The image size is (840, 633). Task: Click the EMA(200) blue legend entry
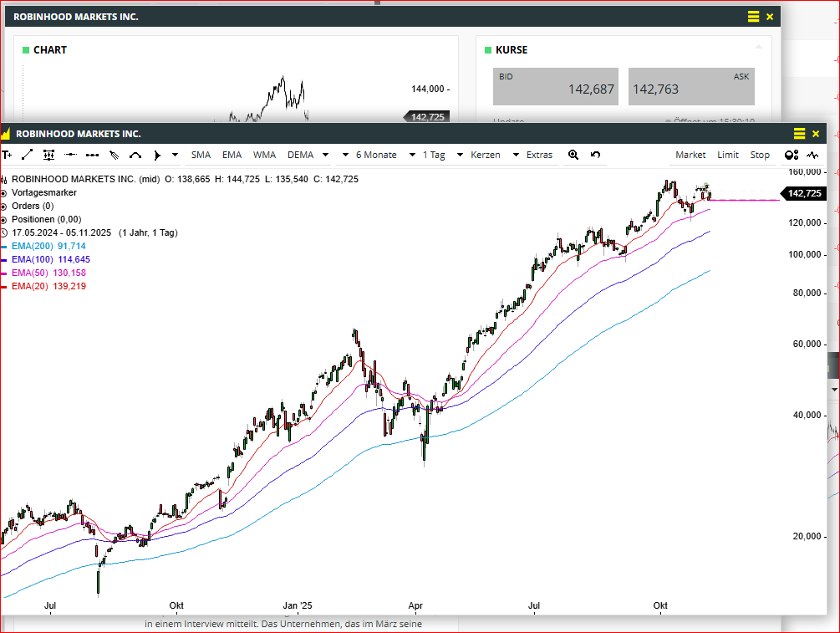pos(48,246)
